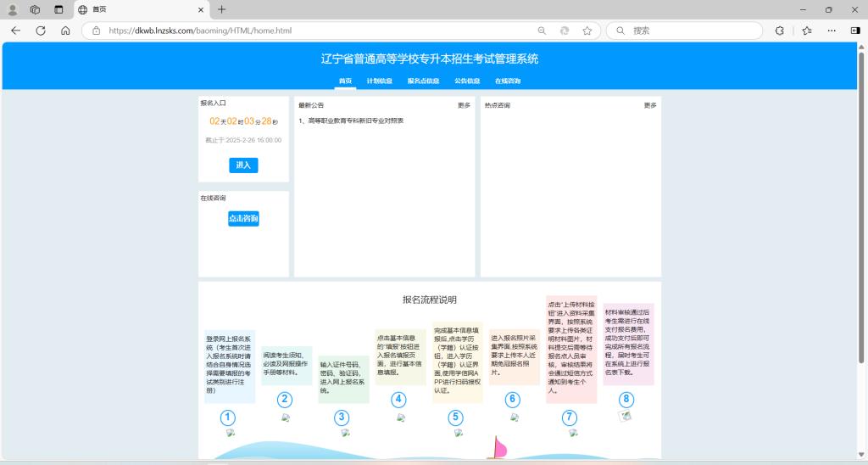
Task: Open the browser profile avatar icon
Action: tap(13, 9)
